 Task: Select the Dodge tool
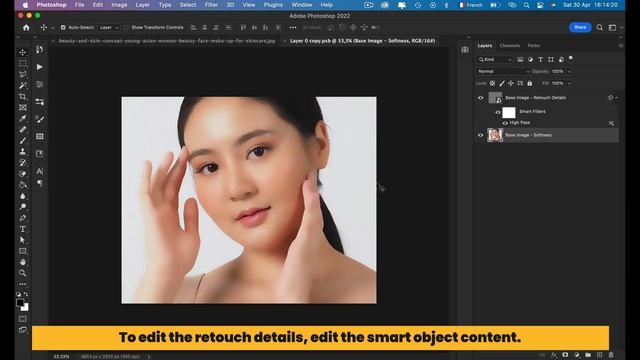(x=23, y=207)
